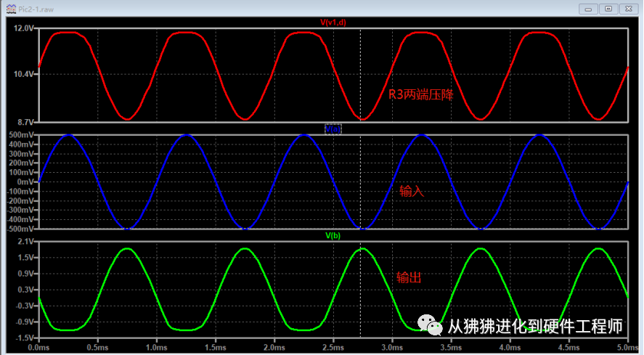Click the 2.5ms time axis label
Image resolution: width=644 pixels, height=355 pixels.
click(333, 347)
